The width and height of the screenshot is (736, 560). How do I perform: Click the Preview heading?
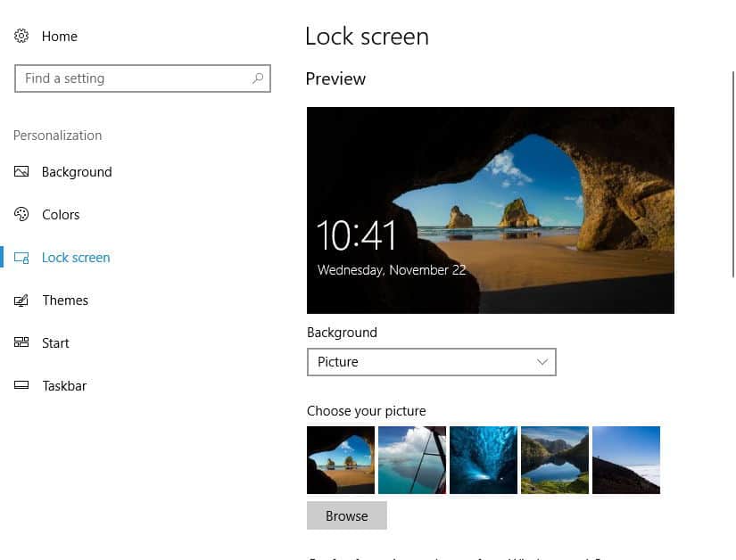pyautogui.click(x=335, y=78)
